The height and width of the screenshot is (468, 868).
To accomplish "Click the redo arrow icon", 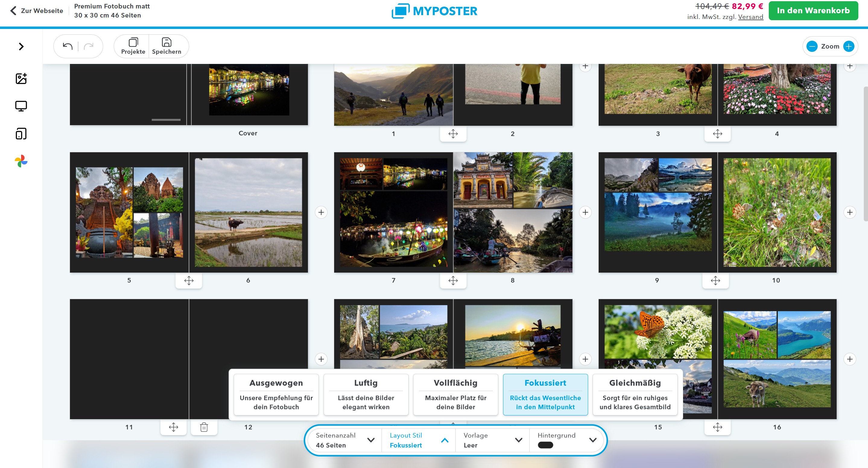I will pos(89,46).
